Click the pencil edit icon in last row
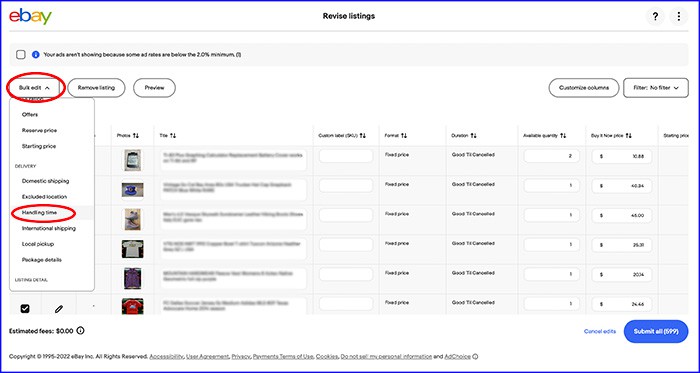Viewport: 700px width, 373px height. (x=58, y=309)
